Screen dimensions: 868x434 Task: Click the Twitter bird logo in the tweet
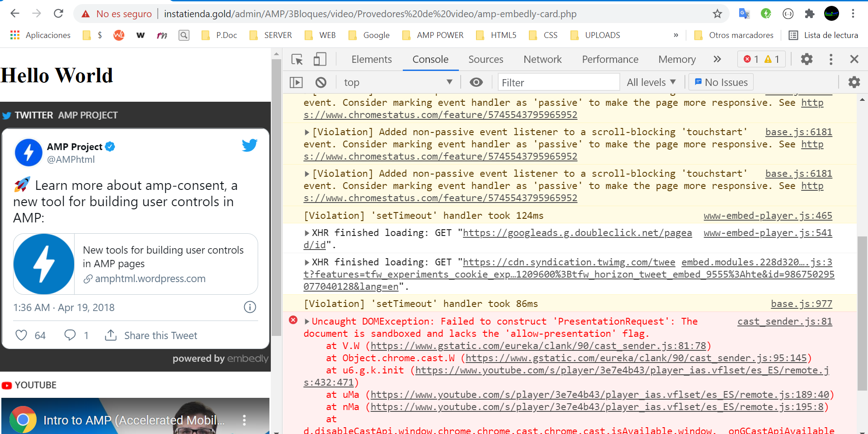coord(249,145)
